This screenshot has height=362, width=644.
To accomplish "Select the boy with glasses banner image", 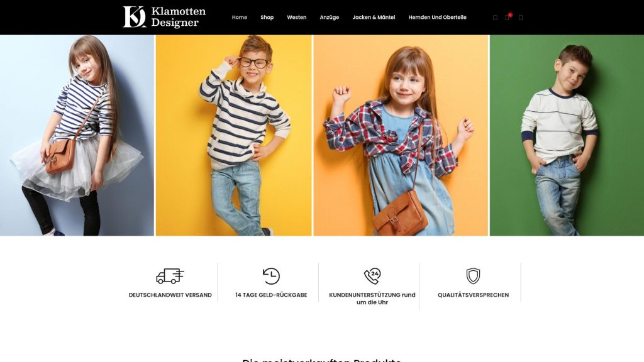I will click(x=234, y=136).
